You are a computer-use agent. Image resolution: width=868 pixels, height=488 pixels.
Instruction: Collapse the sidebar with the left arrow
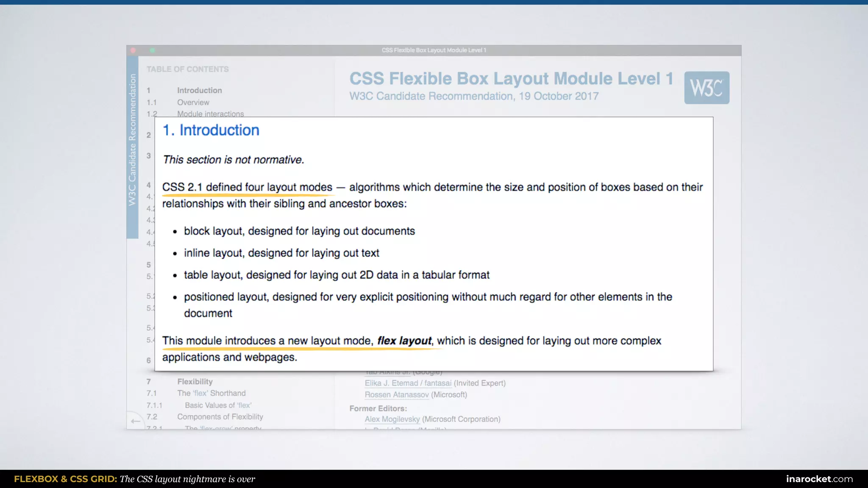(x=136, y=421)
